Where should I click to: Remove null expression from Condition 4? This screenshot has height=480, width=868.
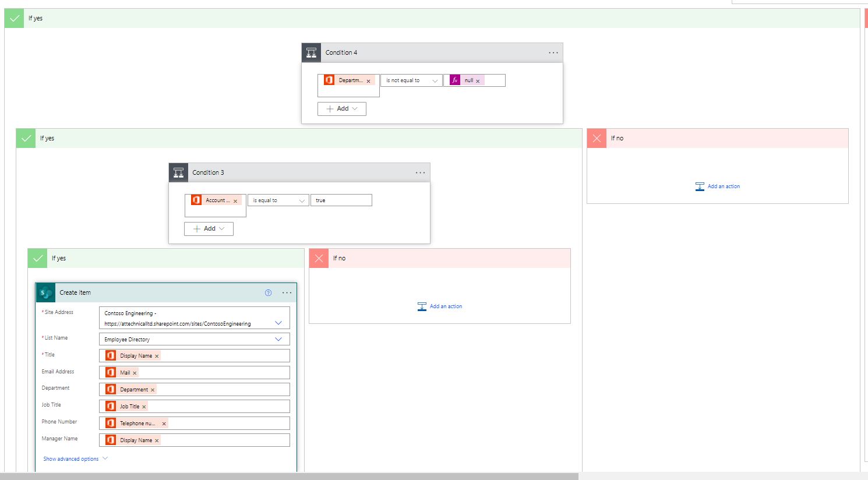coord(478,81)
